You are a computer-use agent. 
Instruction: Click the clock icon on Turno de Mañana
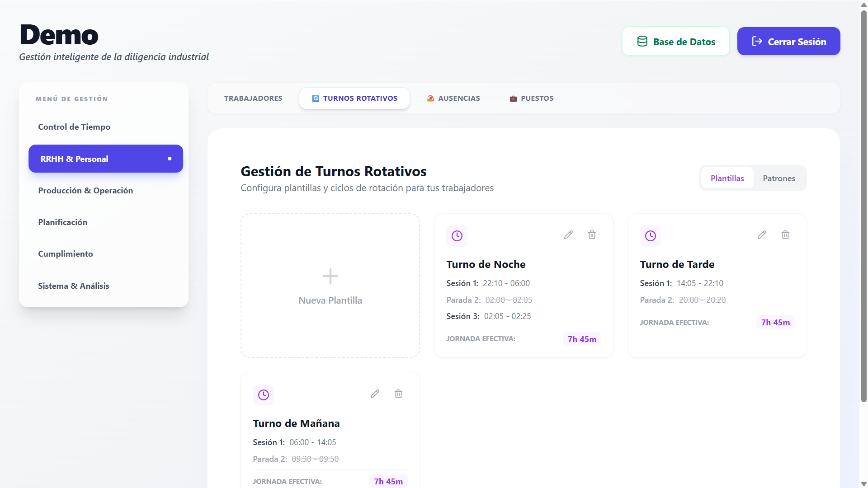point(263,394)
